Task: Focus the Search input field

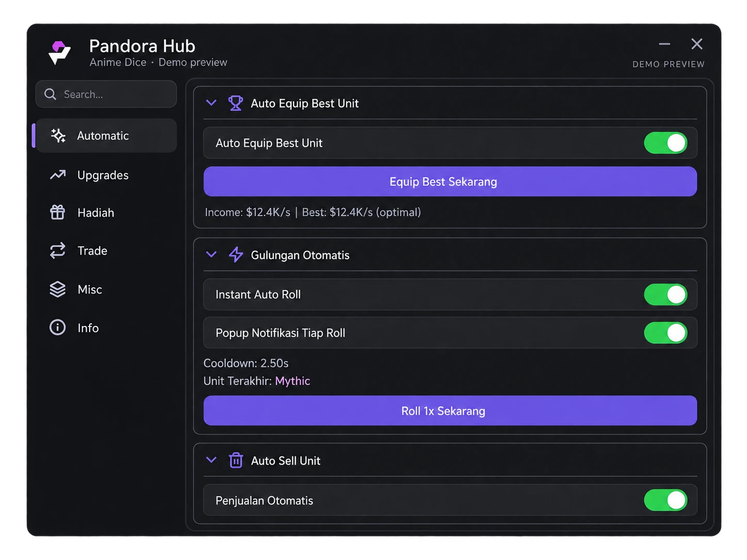Action: tap(106, 94)
